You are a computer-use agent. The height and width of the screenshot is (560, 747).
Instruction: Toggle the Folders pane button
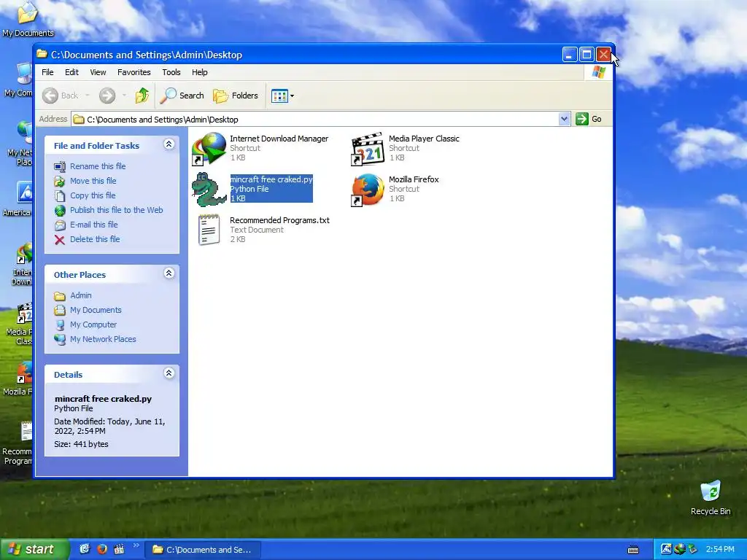236,96
